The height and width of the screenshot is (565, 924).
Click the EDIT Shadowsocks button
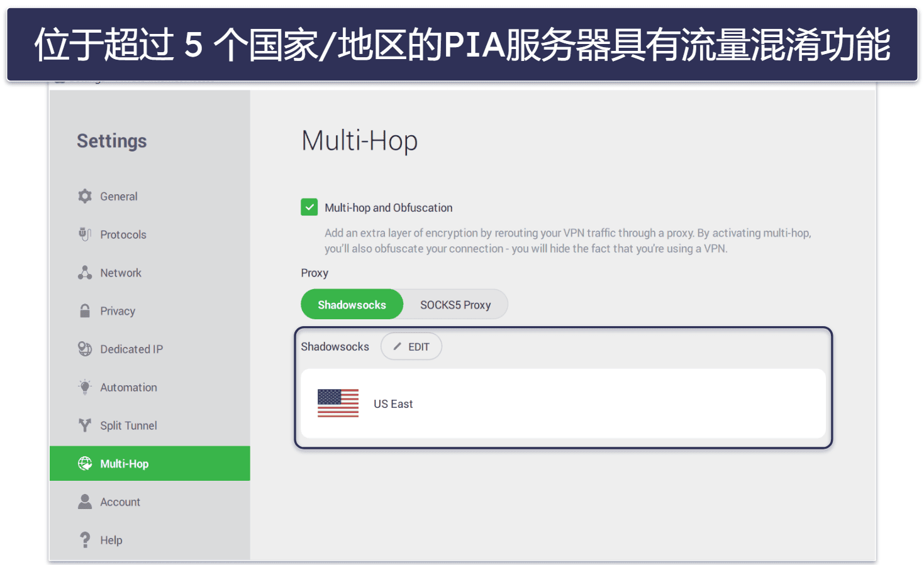point(411,346)
